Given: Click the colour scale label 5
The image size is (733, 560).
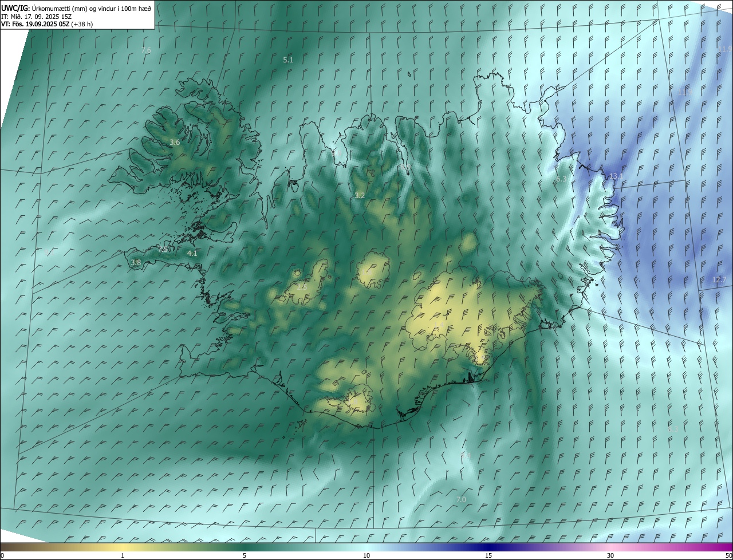Looking at the screenshot, I should 245,556.
